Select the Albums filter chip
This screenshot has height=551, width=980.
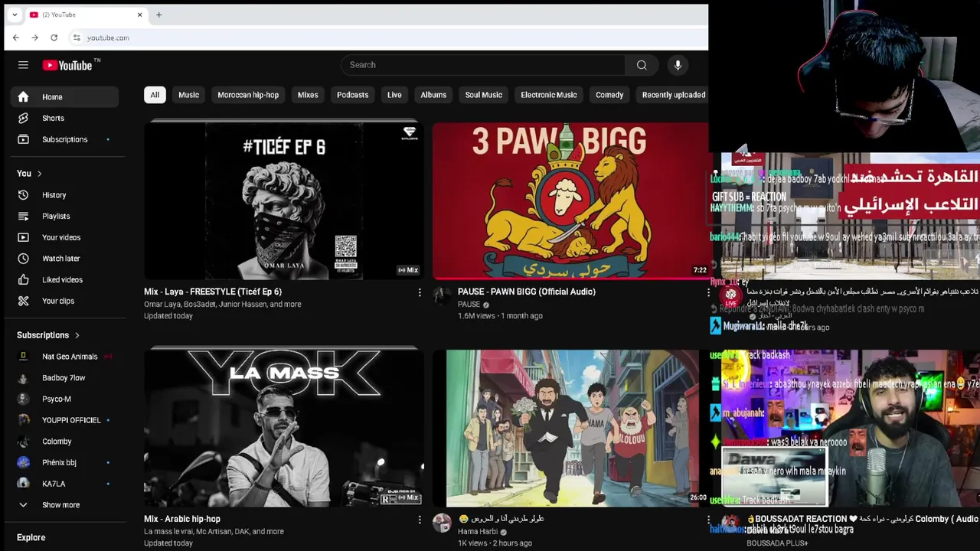click(x=433, y=95)
